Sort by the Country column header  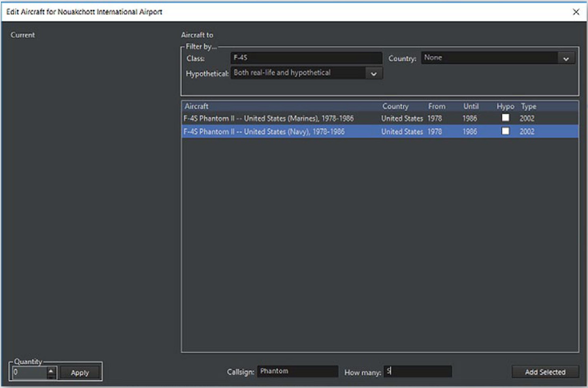click(395, 106)
